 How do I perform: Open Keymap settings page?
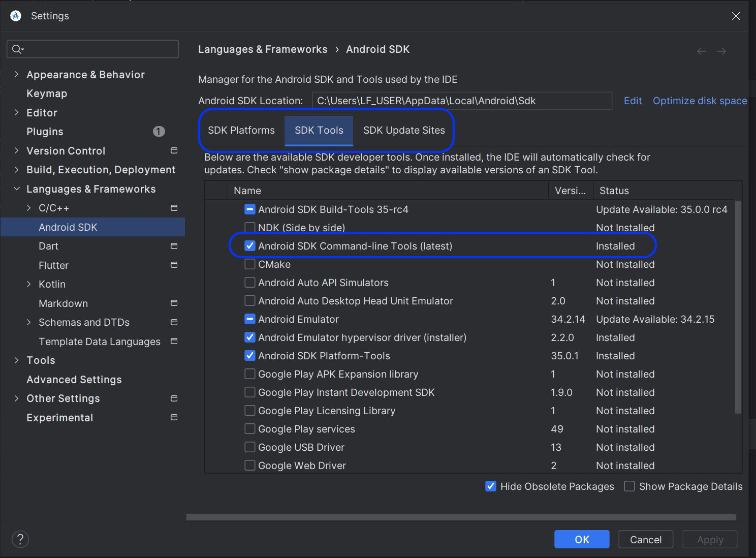click(x=47, y=94)
